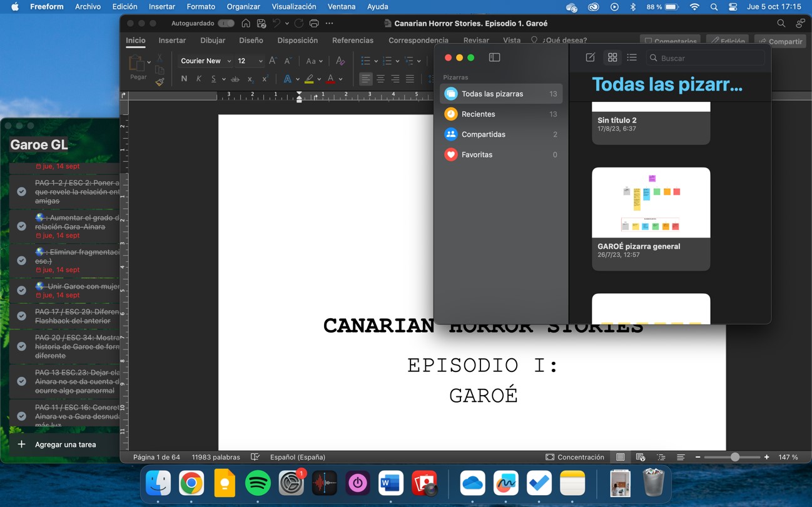812x507 pixels.
Task: Create a new Freeform board
Action: pyautogui.click(x=590, y=58)
